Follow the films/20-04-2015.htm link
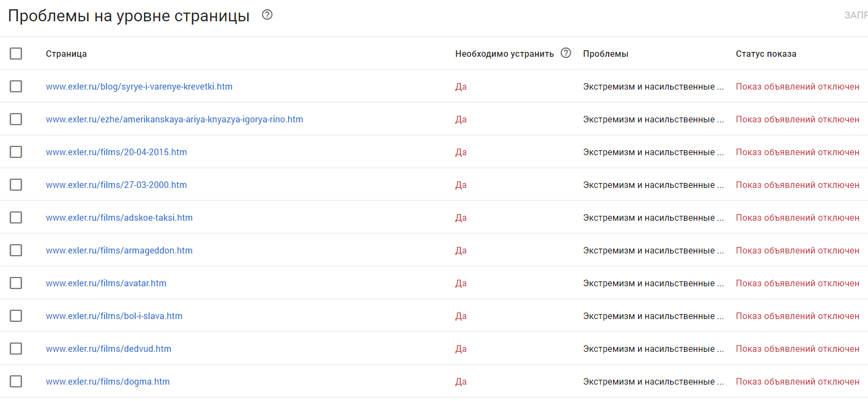868x401 pixels. (x=116, y=152)
